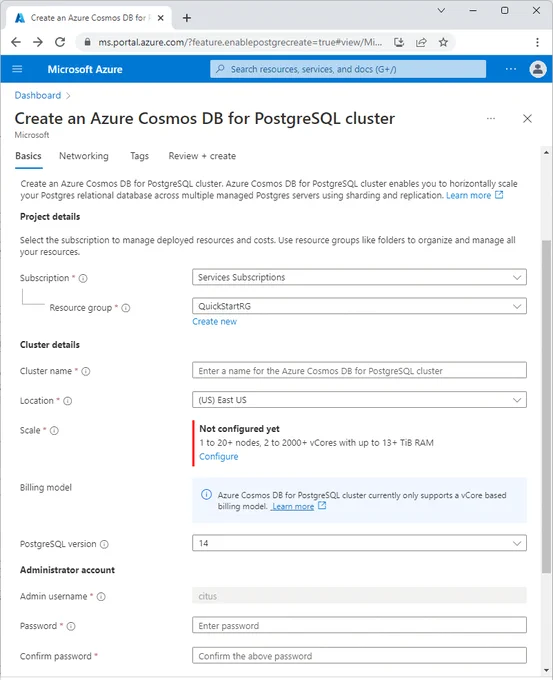The width and height of the screenshot is (553, 680).
Task: Show info tooltip for Subscription
Action: pyautogui.click(x=83, y=278)
